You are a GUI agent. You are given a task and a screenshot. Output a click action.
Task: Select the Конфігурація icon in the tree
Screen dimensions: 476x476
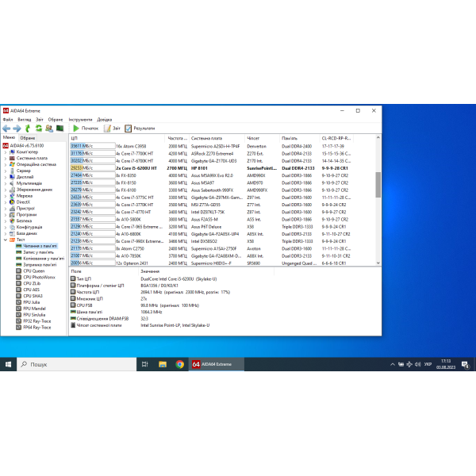(12, 228)
